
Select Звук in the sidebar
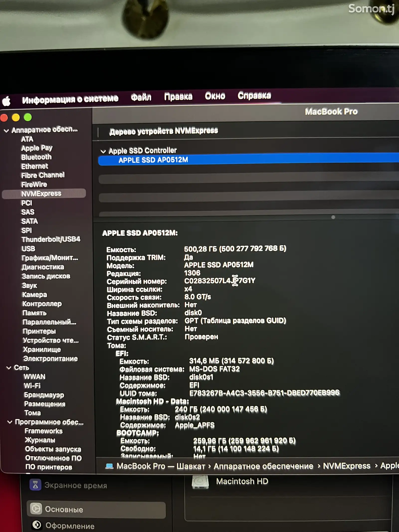pyautogui.click(x=29, y=286)
